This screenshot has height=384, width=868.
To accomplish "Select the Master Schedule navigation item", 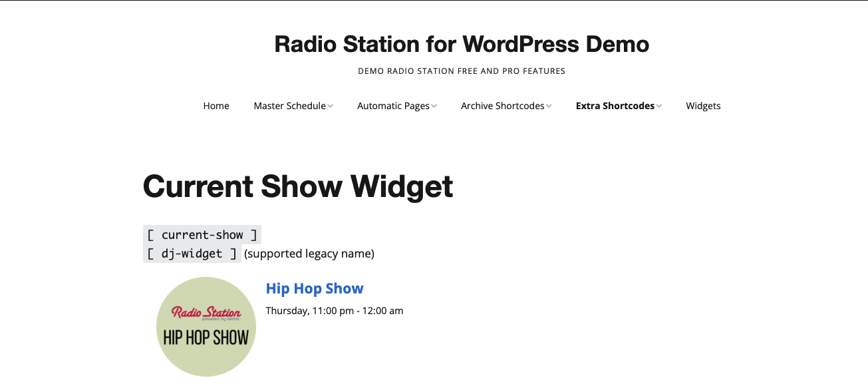I will [x=289, y=105].
